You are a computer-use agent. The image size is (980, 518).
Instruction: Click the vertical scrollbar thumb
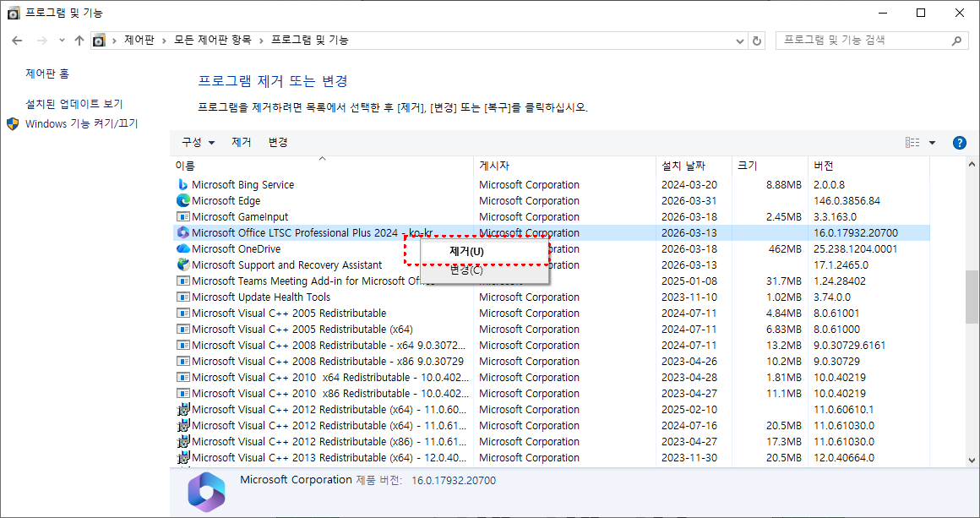972,297
